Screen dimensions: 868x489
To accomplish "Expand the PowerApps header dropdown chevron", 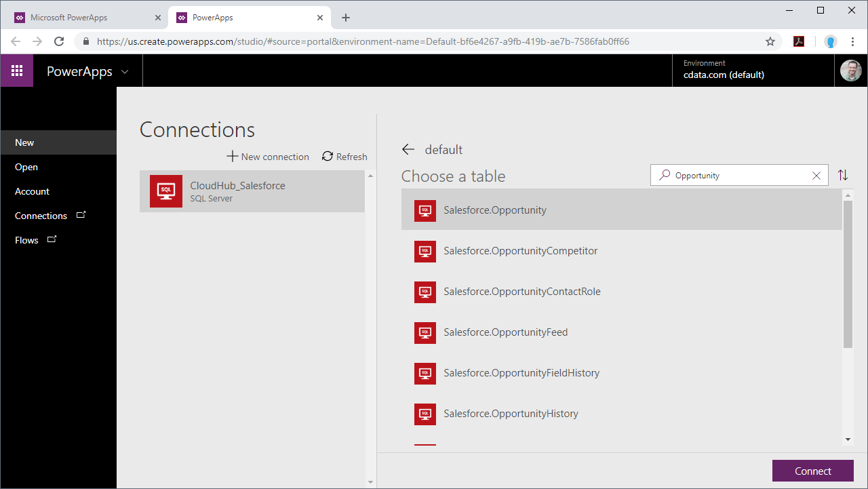I will click(124, 72).
